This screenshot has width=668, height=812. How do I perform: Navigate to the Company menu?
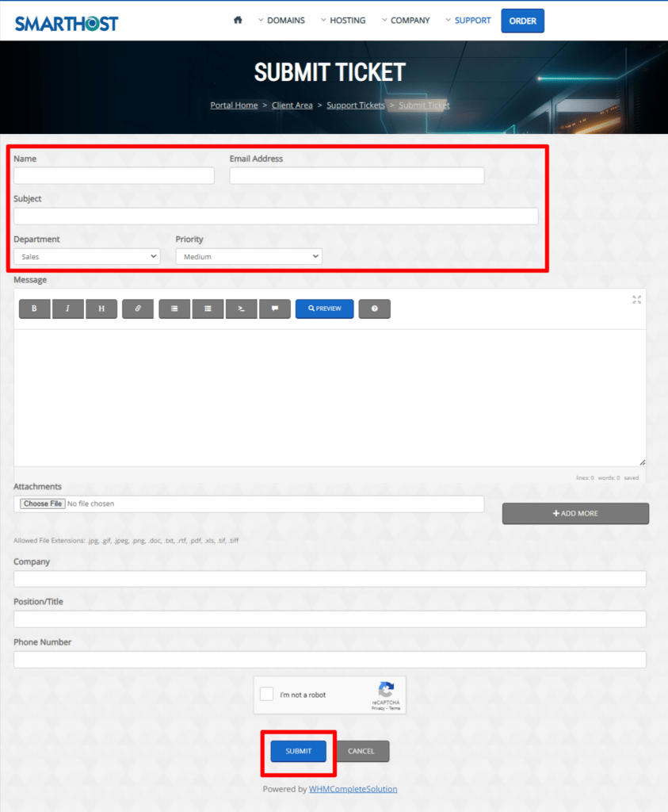[410, 20]
